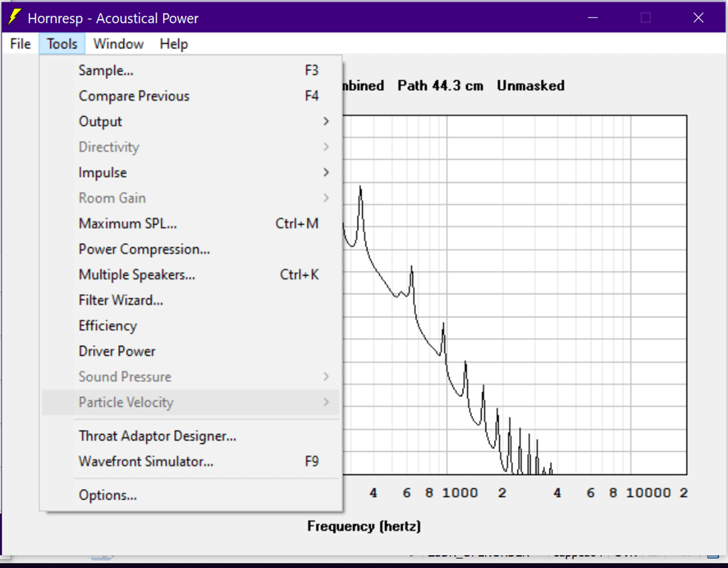Viewport: 728px width, 568px height.
Task: Open Maximum SPL... tool
Action: click(x=190, y=224)
